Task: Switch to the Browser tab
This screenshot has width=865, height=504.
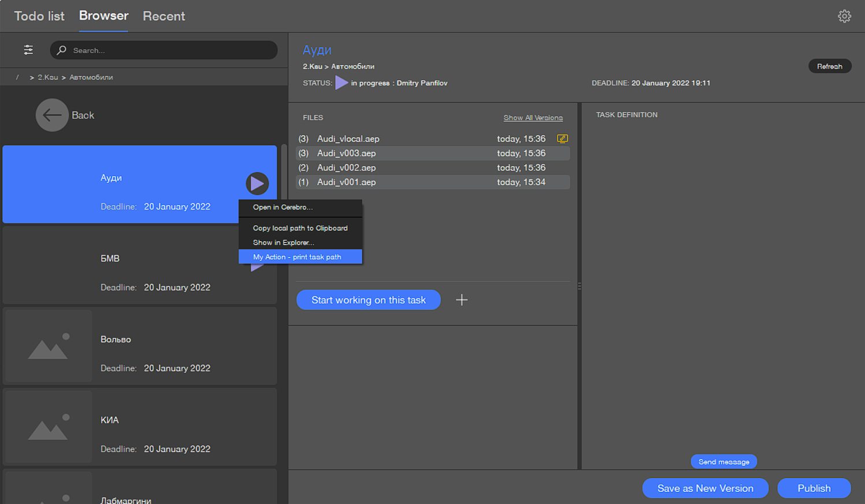Action: pos(104,16)
